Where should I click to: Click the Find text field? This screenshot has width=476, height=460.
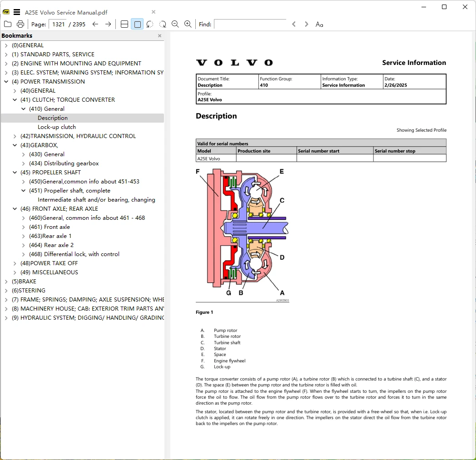[250, 24]
